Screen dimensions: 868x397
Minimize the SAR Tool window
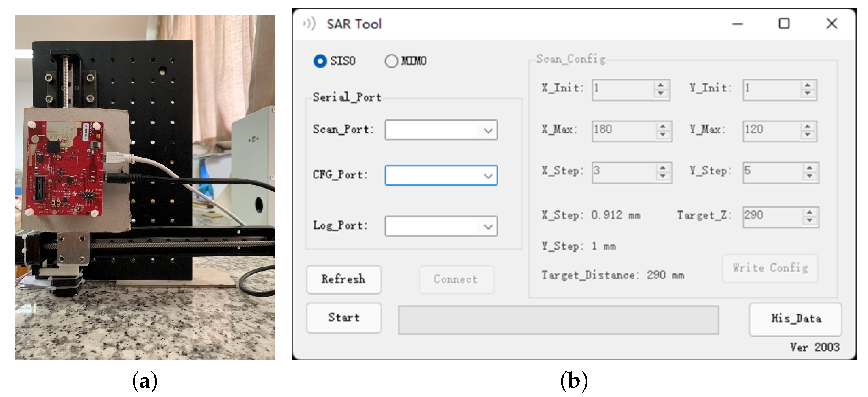click(x=737, y=24)
